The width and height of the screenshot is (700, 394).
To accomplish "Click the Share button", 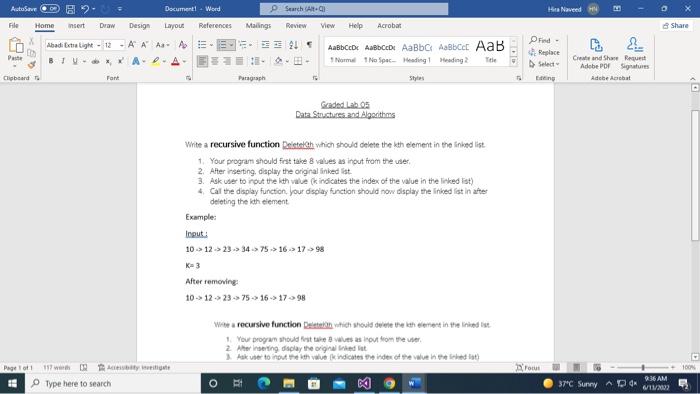I will click(676, 25).
